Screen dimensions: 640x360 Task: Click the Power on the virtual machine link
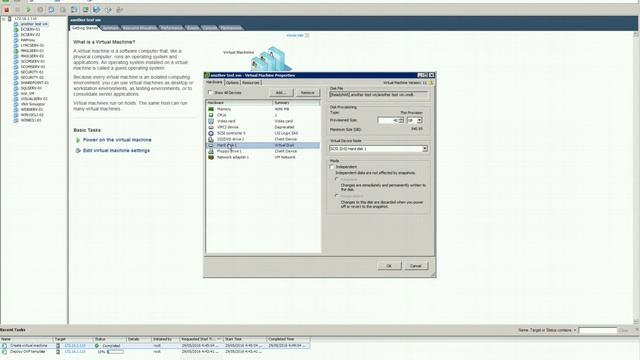117,140
